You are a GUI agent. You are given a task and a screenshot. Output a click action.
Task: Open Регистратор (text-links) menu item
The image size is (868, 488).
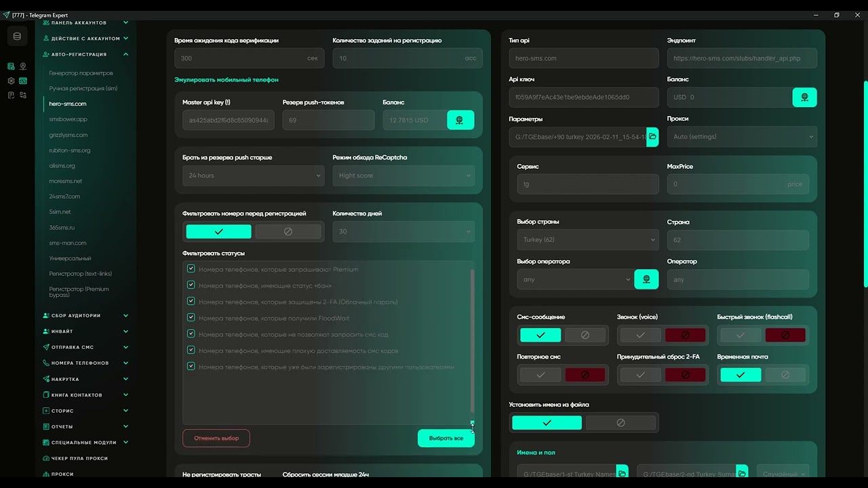click(x=80, y=274)
